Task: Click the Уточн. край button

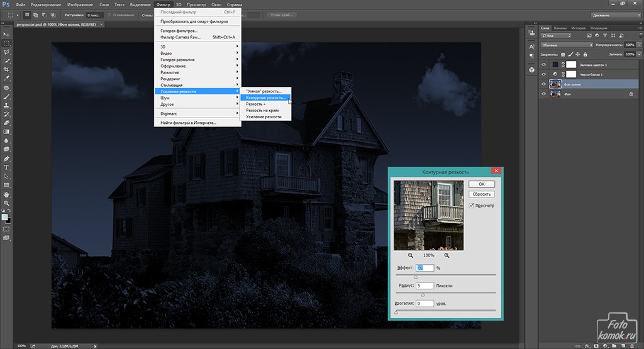Action: pyautogui.click(x=281, y=15)
